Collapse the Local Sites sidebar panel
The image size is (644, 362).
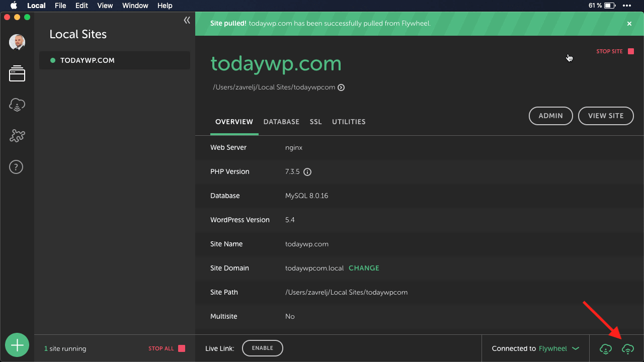pos(187,20)
